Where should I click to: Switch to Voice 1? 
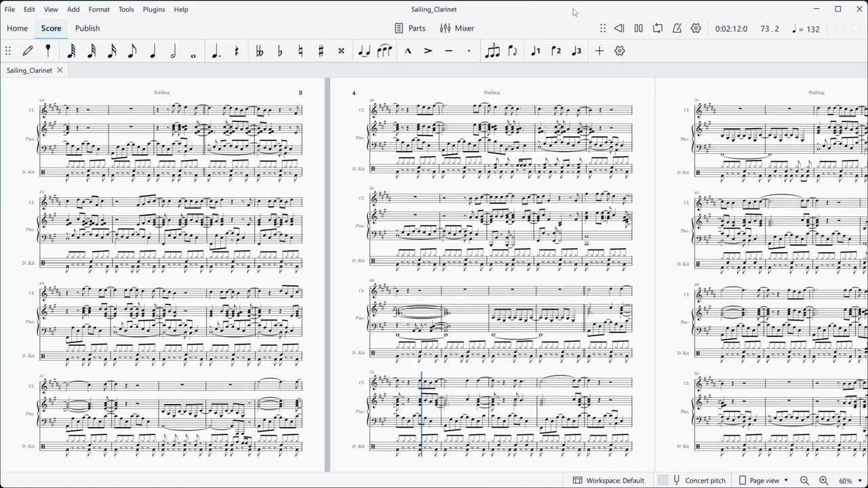[536, 51]
